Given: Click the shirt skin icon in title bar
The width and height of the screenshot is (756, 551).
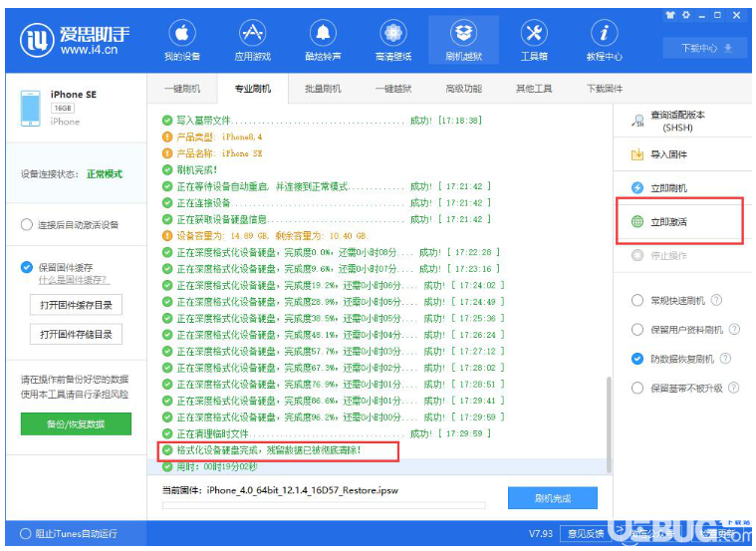Looking at the screenshot, I should coord(670,15).
